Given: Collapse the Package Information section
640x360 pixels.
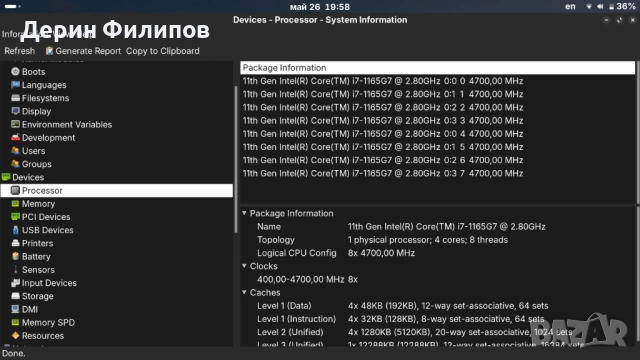Looking at the screenshot, I should (x=244, y=213).
